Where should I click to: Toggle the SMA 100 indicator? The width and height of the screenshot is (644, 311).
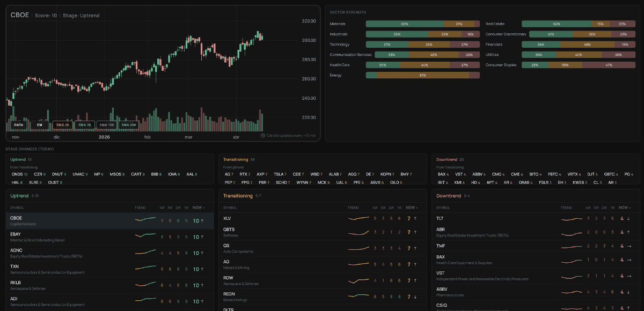[x=107, y=125]
